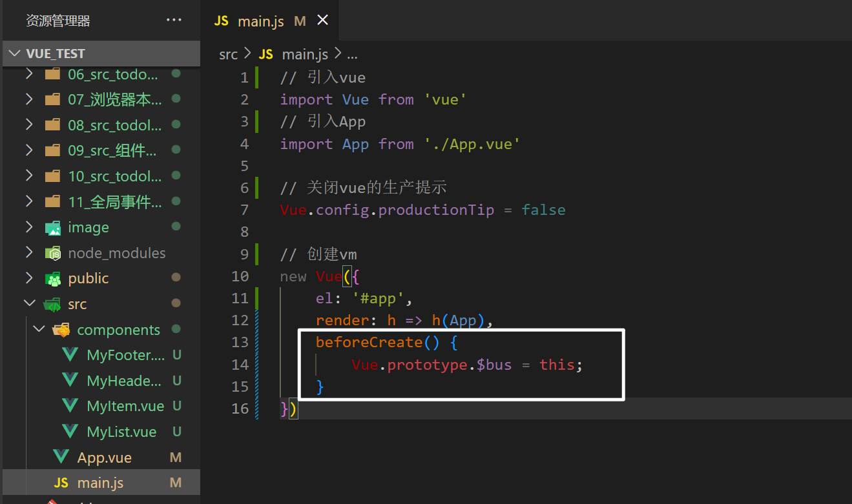852x504 pixels.
Task: Expand the public folder chevron
Action: coord(29,278)
